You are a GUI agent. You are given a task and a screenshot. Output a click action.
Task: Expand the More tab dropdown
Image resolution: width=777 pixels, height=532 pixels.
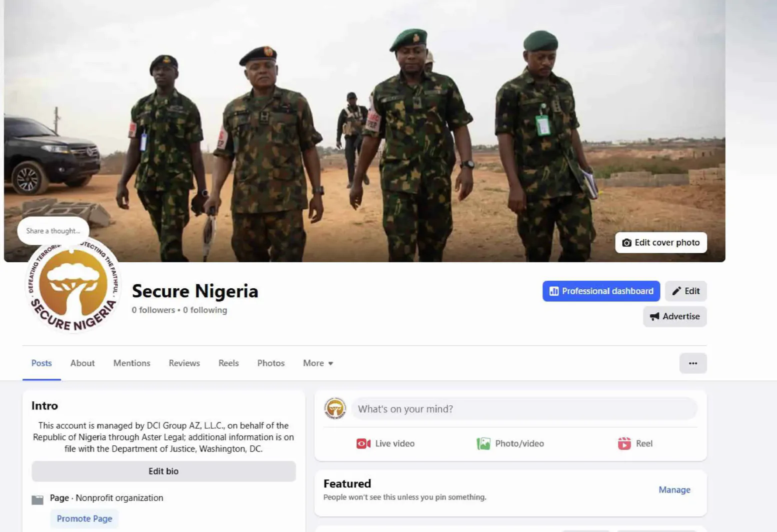pos(318,363)
